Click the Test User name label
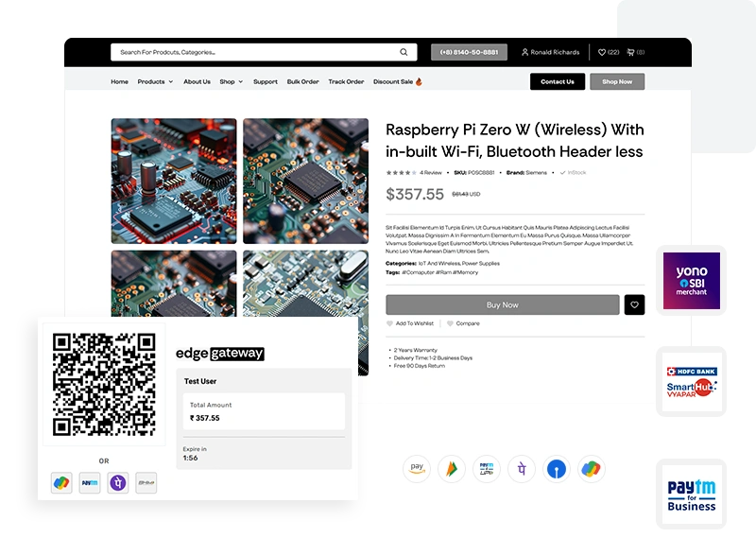 [x=200, y=381]
